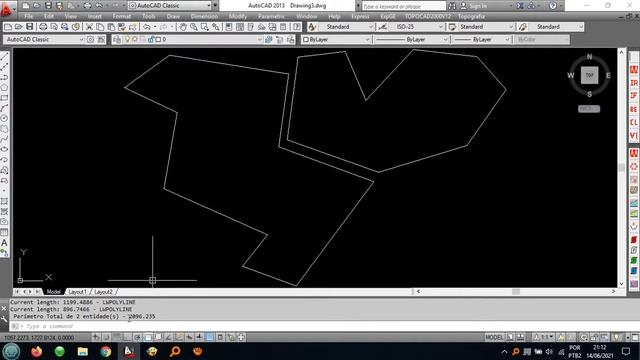Open Properties palette icon
The image size is (640, 360).
(x=229, y=27)
